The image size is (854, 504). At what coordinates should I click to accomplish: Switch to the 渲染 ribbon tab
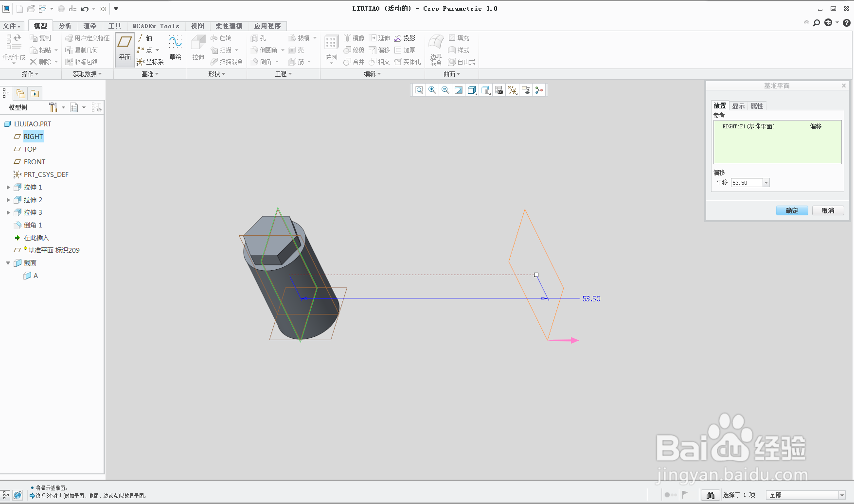(x=90, y=26)
